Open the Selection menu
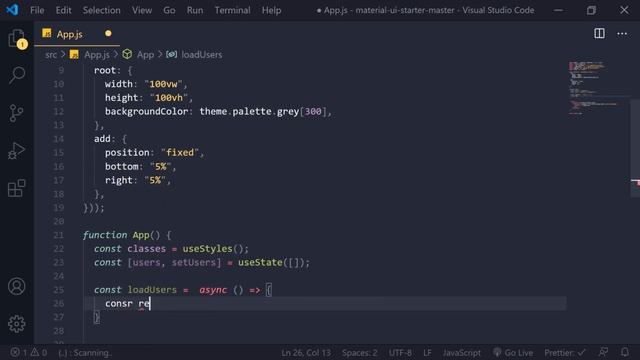The width and height of the screenshot is (640, 360). pos(102,10)
